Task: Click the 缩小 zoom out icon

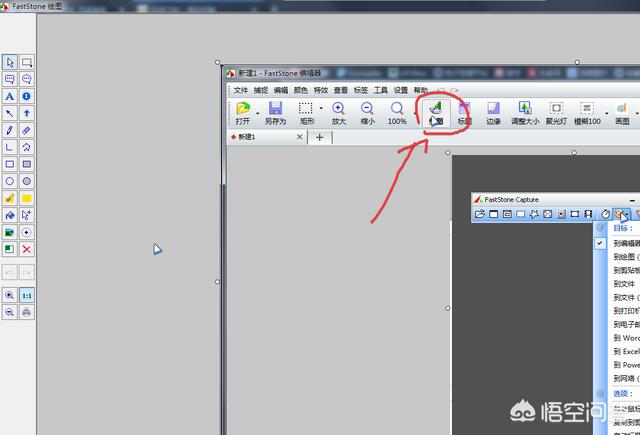Action: point(367,111)
